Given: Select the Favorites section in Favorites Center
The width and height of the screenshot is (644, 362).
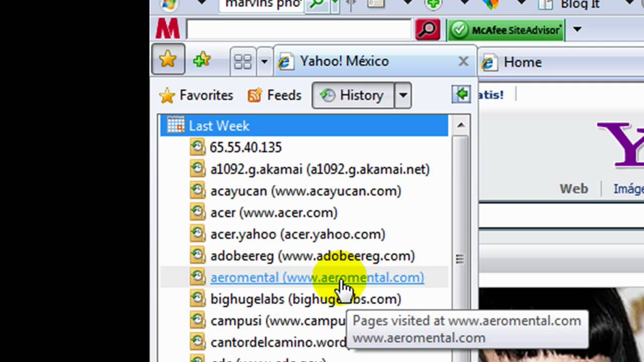Looking at the screenshot, I should coord(196,95).
